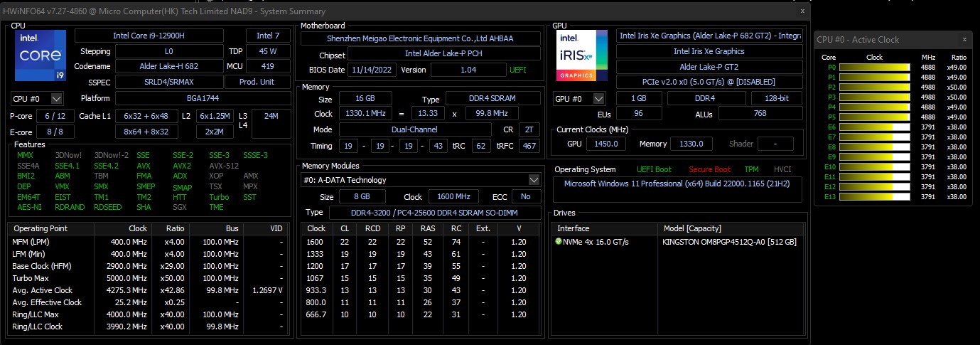Click the Turbo feature label
980x345 pixels.
coord(219,197)
